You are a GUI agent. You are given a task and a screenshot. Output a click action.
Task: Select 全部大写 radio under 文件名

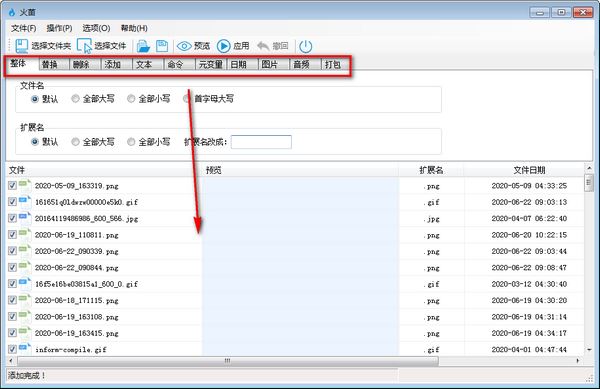click(75, 99)
